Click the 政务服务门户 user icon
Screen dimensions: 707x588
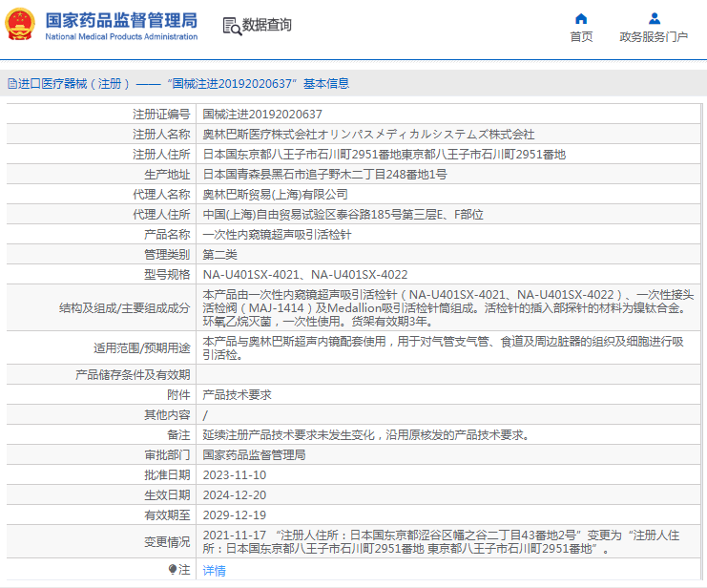655,18
